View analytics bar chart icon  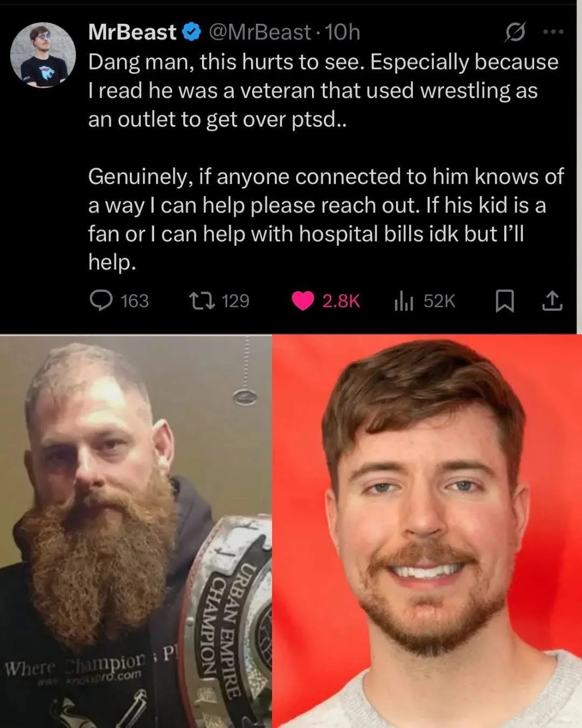point(404,301)
